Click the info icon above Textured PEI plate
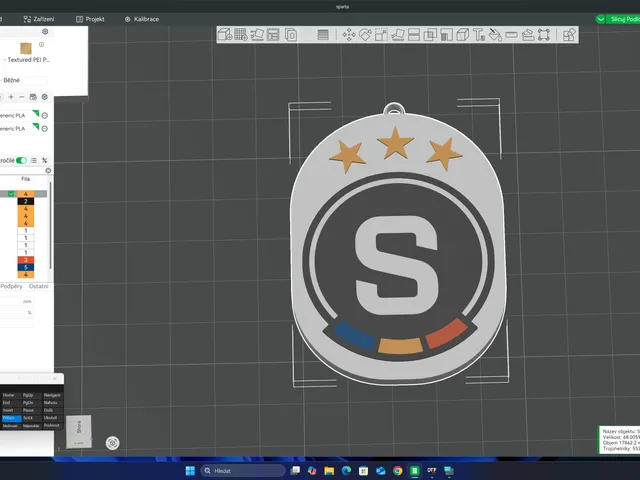The height and width of the screenshot is (480, 640). [41, 44]
